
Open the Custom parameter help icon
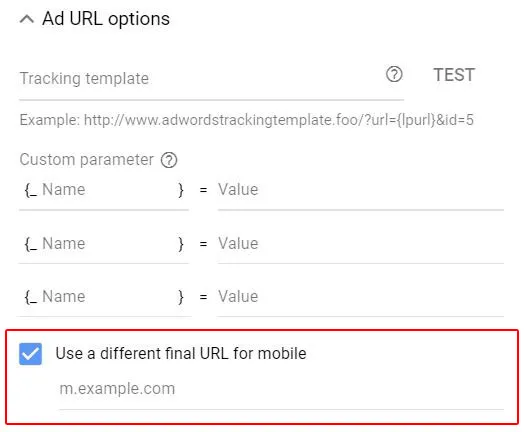click(x=169, y=160)
